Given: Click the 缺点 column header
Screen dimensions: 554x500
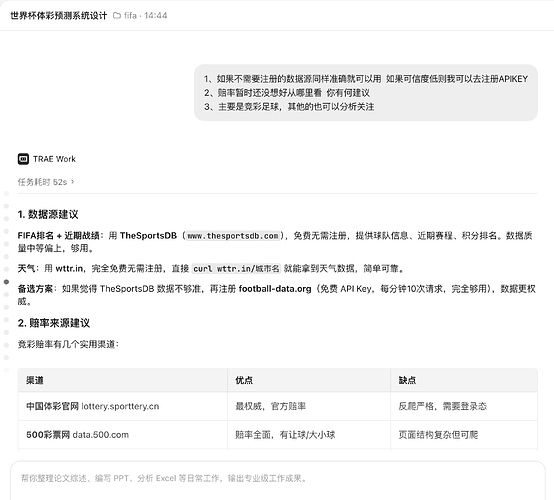Looking at the screenshot, I should tap(464, 380).
